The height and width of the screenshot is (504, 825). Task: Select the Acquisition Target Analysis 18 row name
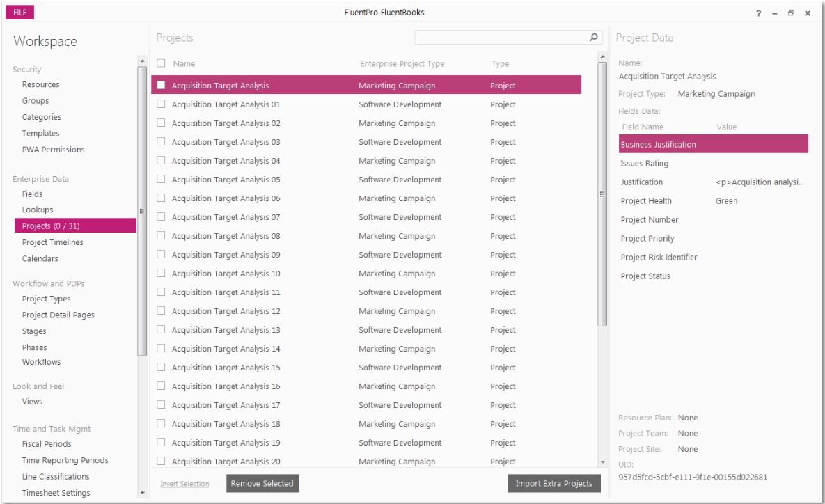click(226, 424)
